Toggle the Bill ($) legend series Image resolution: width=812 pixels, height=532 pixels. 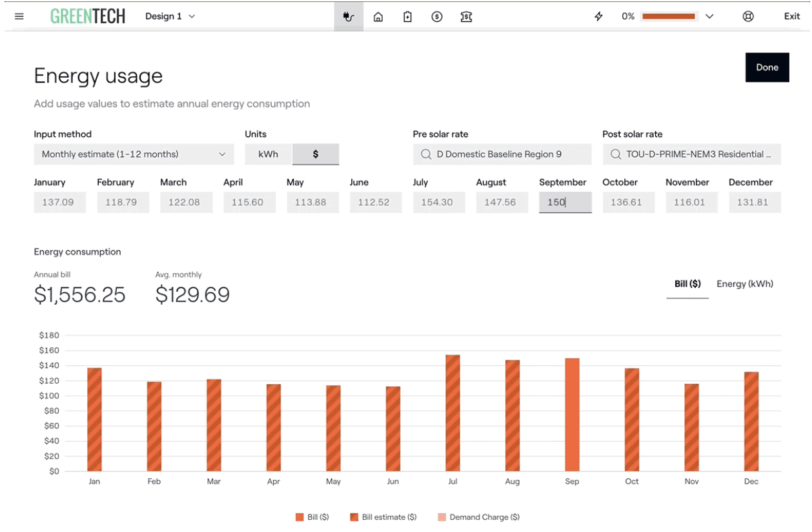coord(312,517)
